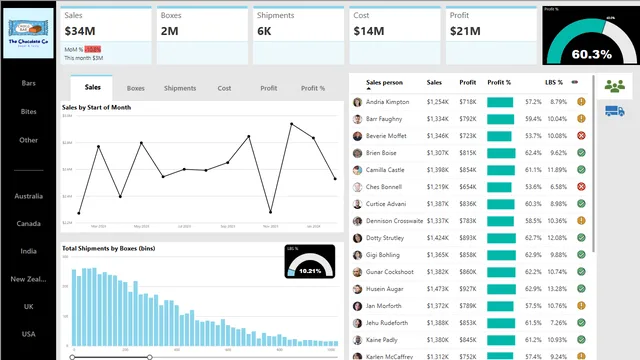Image resolution: width=640 pixels, height=360 pixels.
Task: Click Kaine Padly's green check status icon
Action: coord(581,340)
